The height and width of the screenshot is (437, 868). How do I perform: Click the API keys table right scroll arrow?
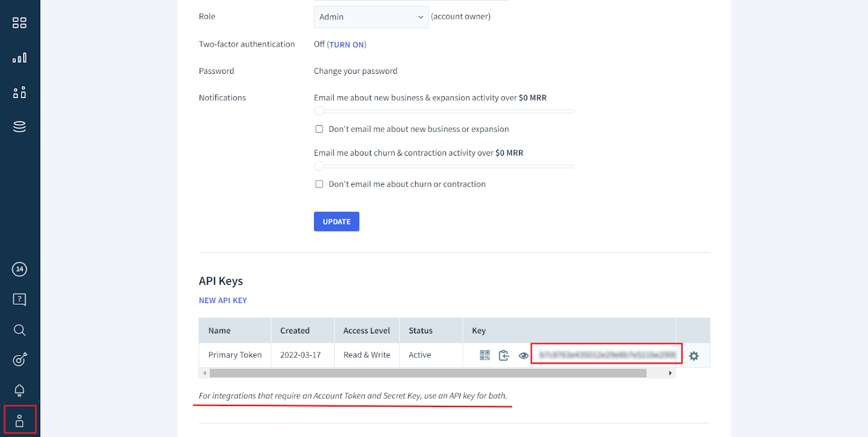670,373
